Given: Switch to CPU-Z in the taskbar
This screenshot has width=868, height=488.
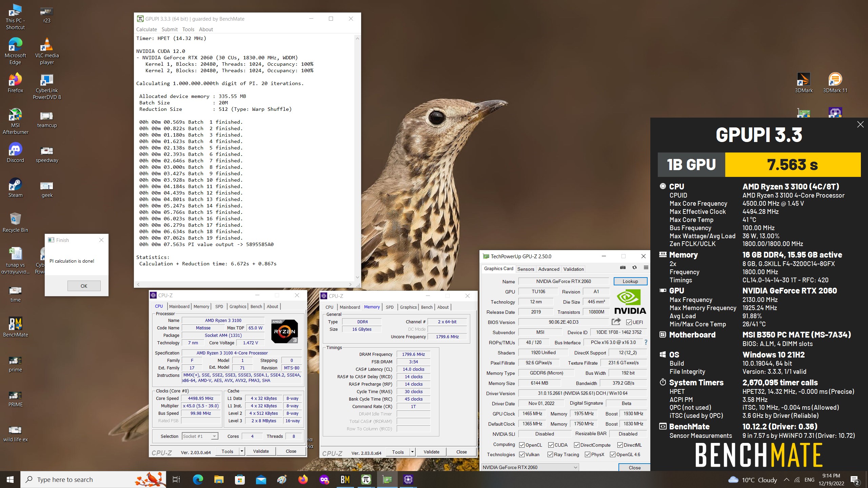Looking at the screenshot, I should pyautogui.click(x=408, y=480).
